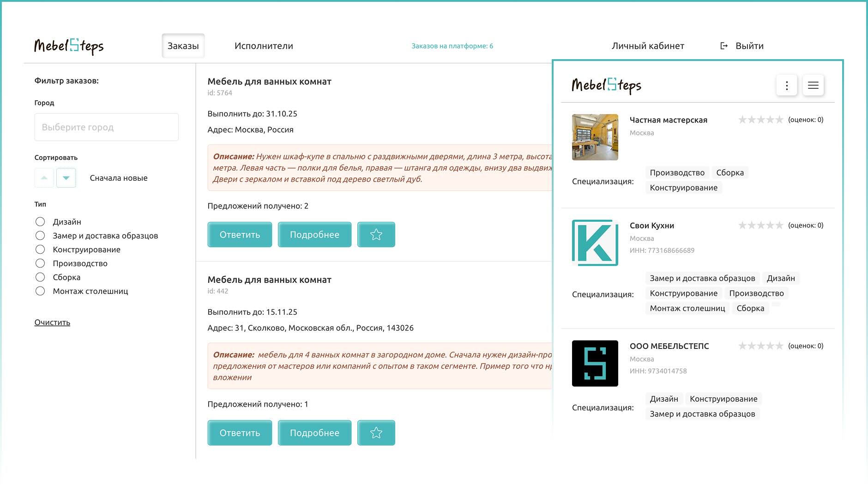Viewport: 868px width, 488px height.
Task: Select the Производство type filter
Action: coord(40,263)
